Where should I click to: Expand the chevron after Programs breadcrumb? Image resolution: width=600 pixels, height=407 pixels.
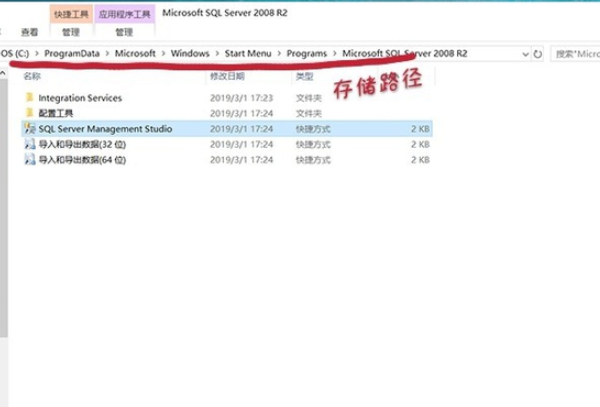[335, 54]
